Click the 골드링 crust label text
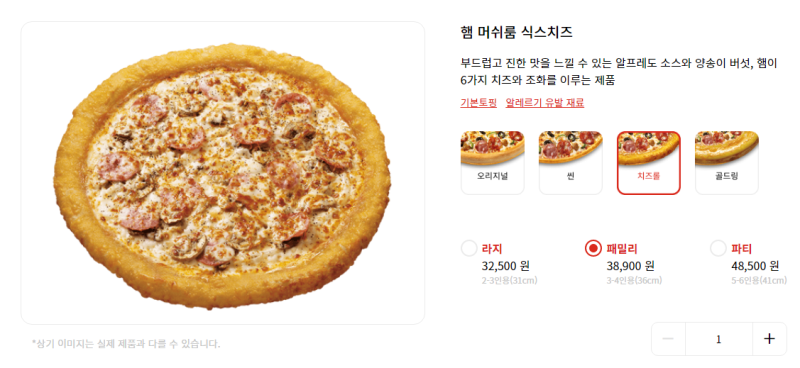 pyautogui.click(x=727, y=177)
